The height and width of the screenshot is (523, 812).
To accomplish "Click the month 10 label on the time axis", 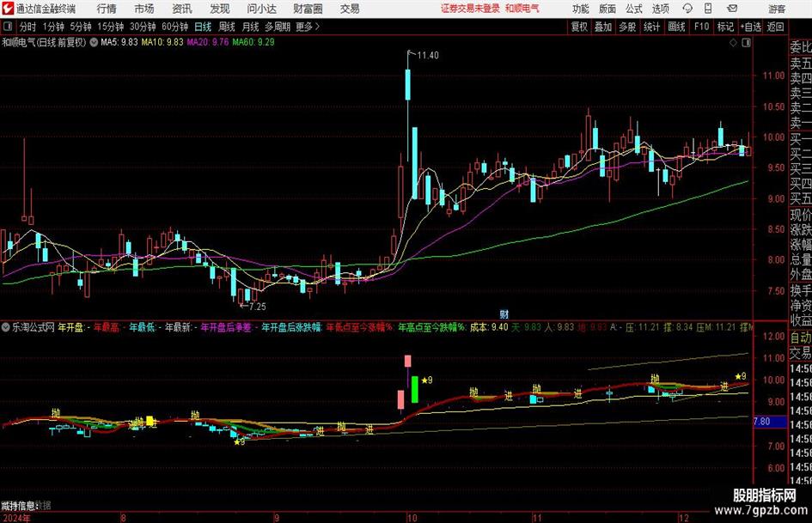I will [412, 518].
